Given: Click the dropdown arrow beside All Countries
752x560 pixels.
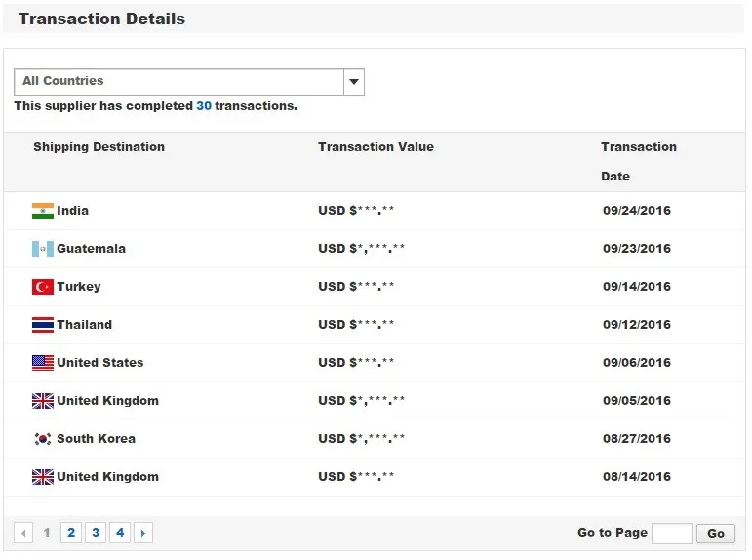Looking at the screenshot, I should (x=354, y=82).
